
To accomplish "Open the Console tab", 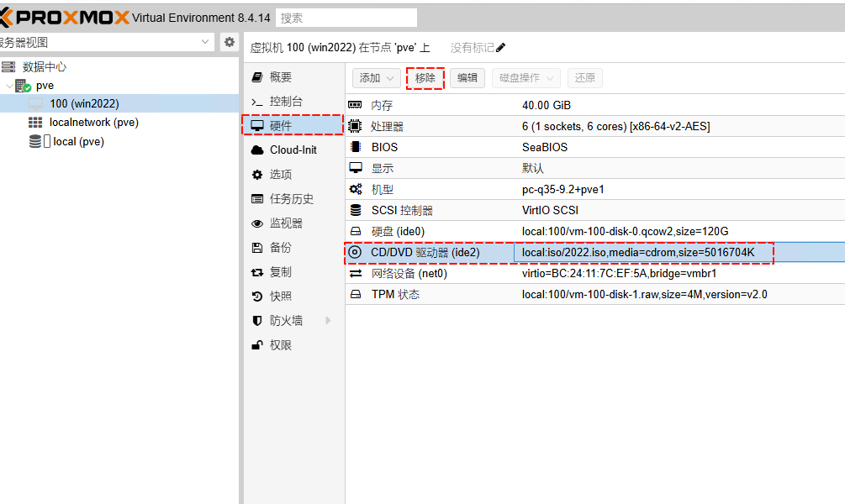I will pos(286,101).
